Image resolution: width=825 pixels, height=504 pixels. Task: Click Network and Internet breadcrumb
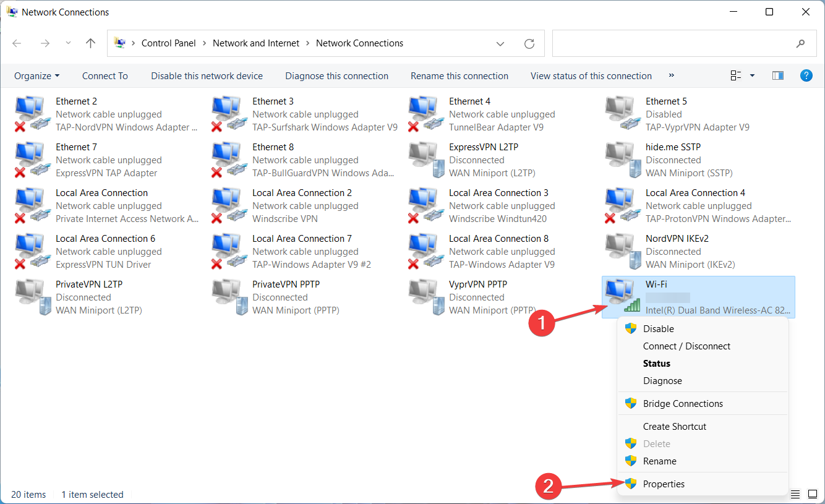(x=255, y=43)
